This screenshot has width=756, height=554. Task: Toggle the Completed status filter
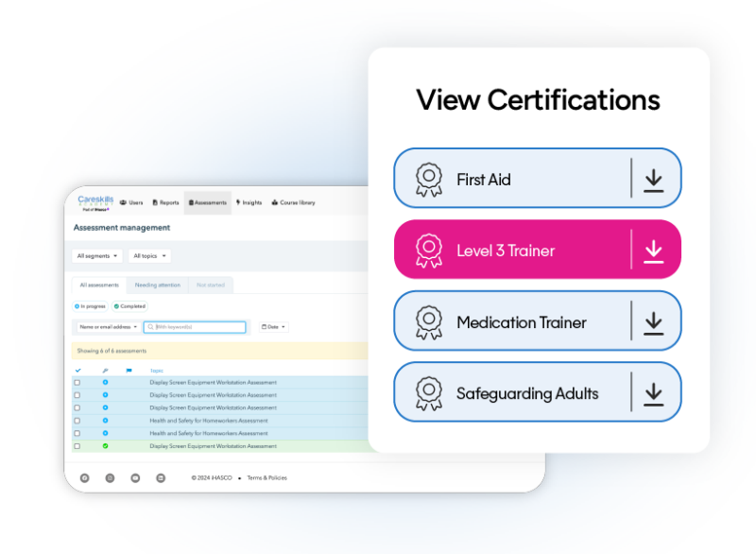[129, 306]
